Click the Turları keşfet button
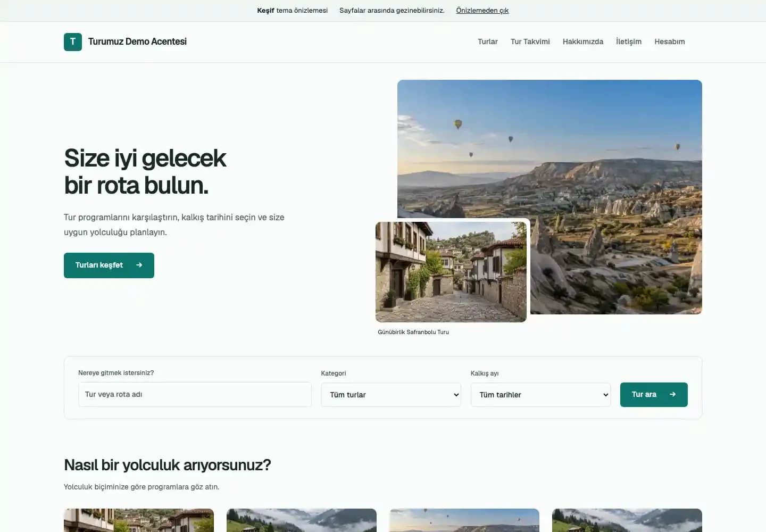The width and height of the screenshot is (766, 532). coord(109,265)
